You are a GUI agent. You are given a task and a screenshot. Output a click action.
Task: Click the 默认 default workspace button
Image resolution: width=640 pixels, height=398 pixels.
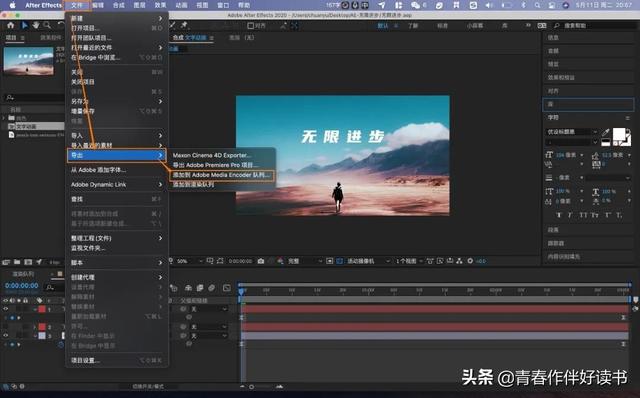click(x=383, y=26)
